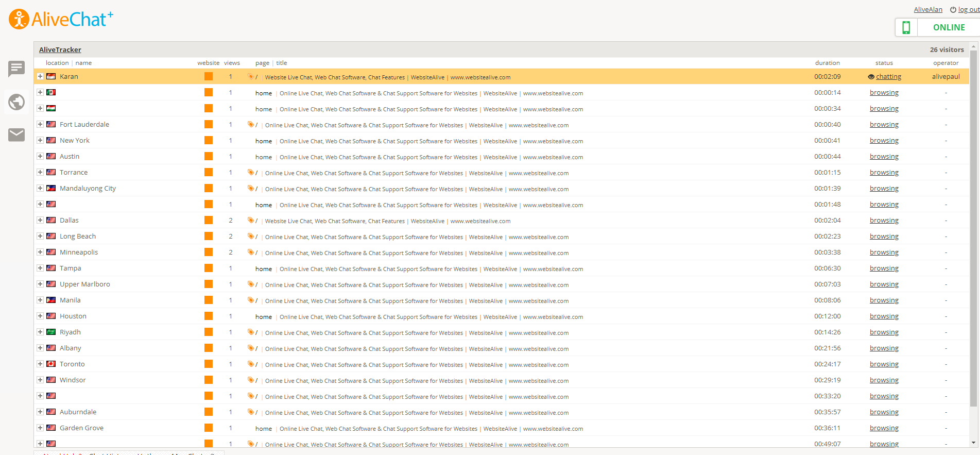Screen dimensions: 980x455
Task: Click the tag icon in Riyadh row
Action: (251, 332)
